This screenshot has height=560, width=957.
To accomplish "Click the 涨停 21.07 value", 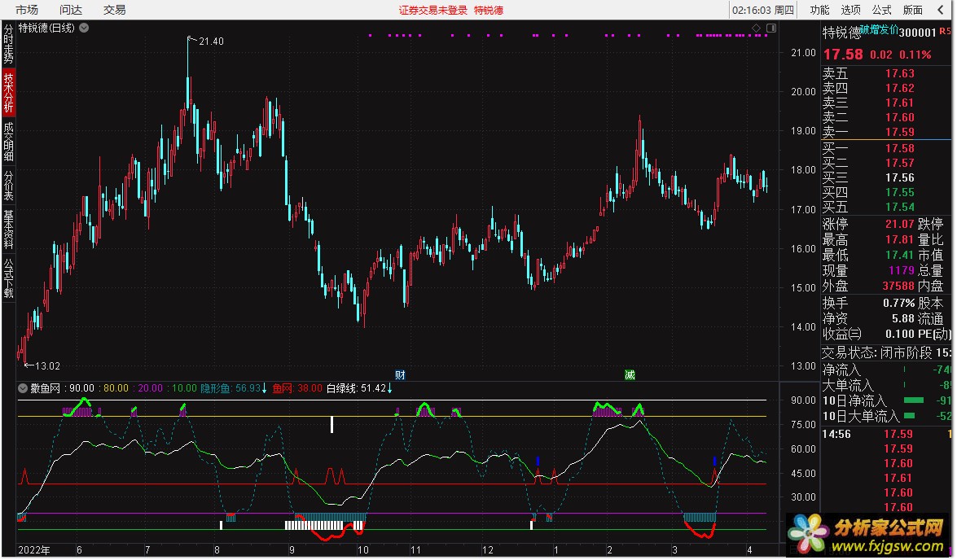I will (x=900, y=224).
